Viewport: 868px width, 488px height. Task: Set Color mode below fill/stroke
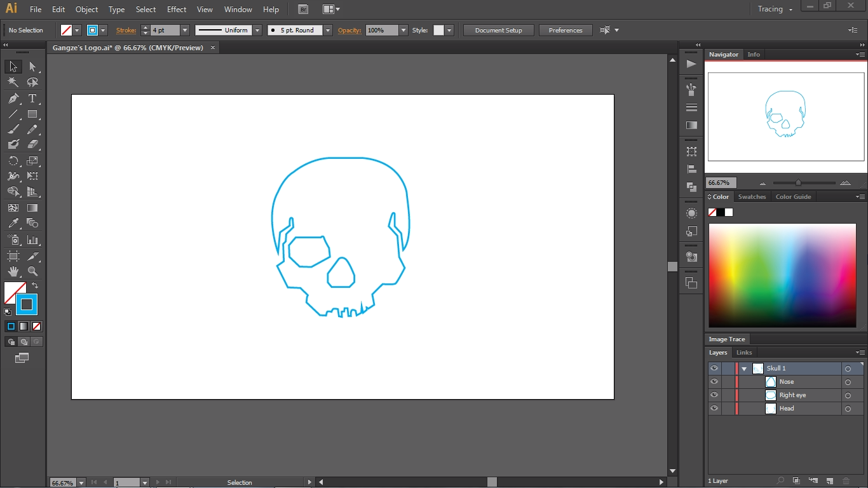[x=11, y=326]
